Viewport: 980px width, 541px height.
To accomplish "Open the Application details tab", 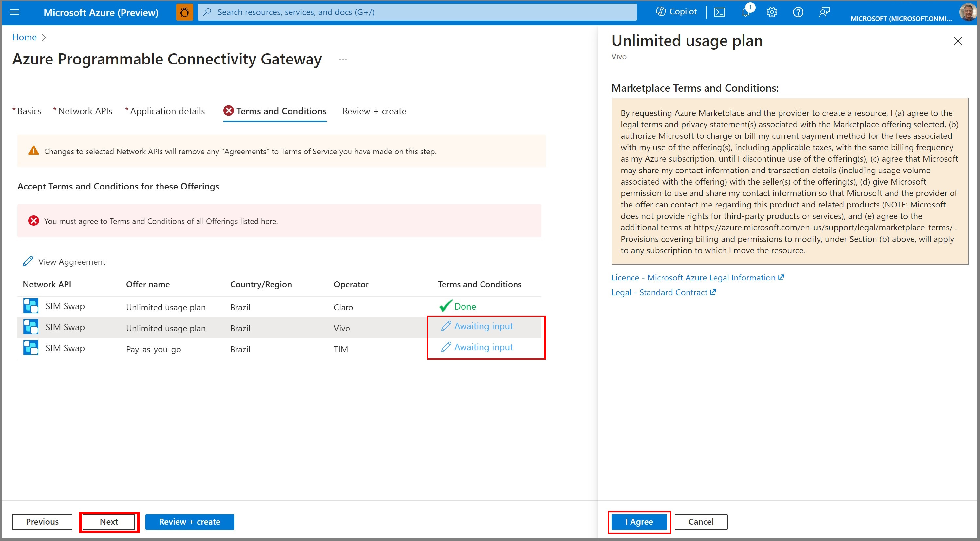I will tap(167, 111).
